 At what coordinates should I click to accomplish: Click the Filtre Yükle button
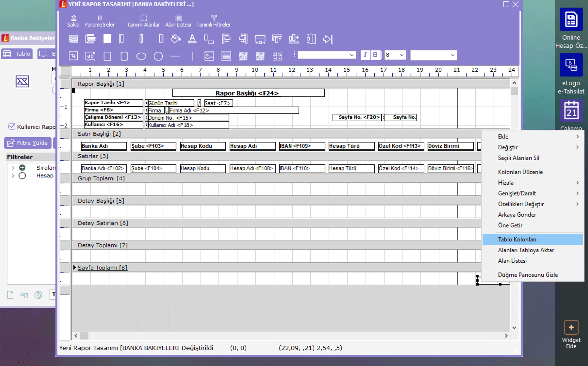28,143
